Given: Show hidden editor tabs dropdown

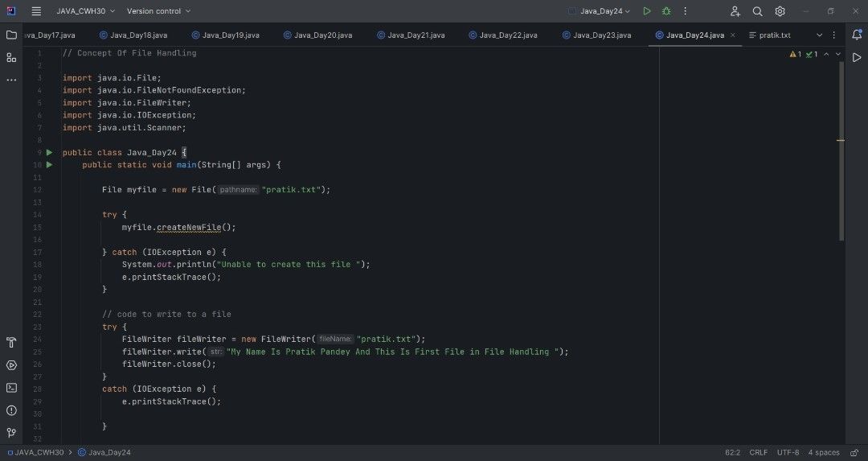Looking at the screenshot, I should click(x=819, y=35).
